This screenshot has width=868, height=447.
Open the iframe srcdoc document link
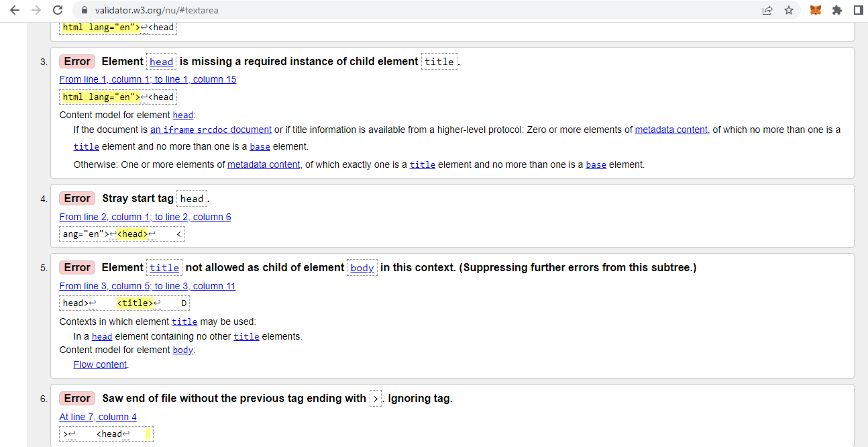(x=211, y=129)
